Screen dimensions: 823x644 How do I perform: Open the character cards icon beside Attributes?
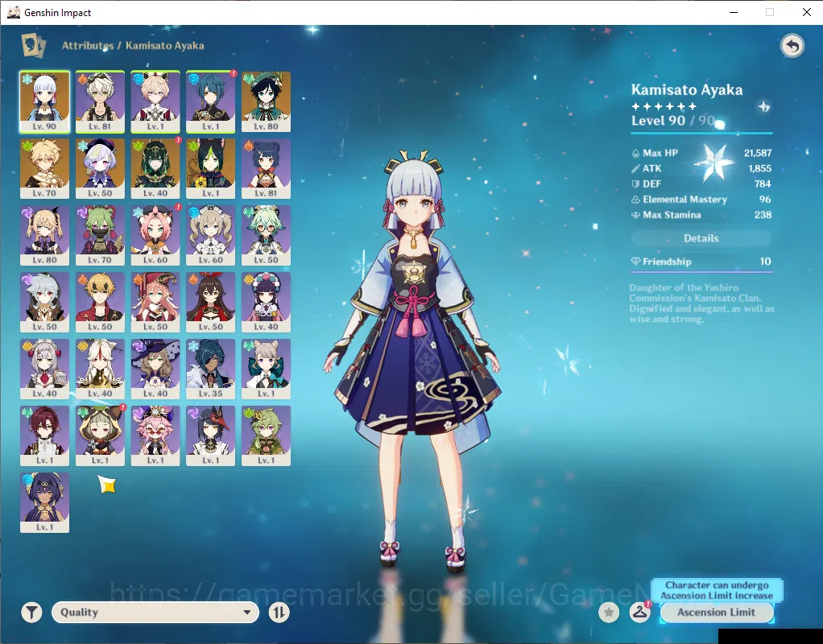click(x=34, y=45)
